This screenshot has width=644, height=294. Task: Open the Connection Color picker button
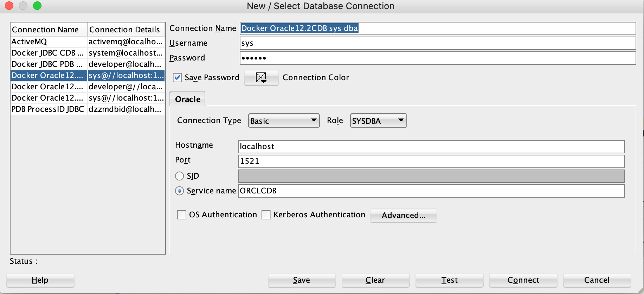(261, 78)
